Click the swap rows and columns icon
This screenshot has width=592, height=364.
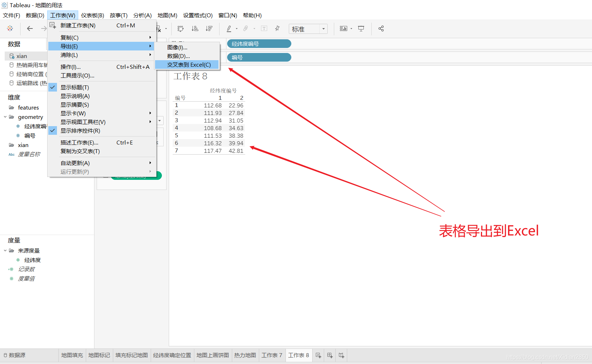tap(181, 28)
